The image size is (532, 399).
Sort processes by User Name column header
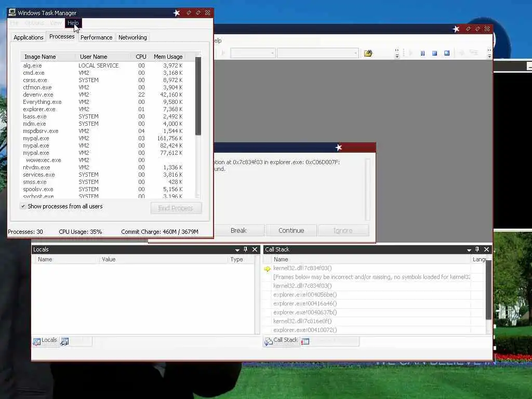coord(103,57)
